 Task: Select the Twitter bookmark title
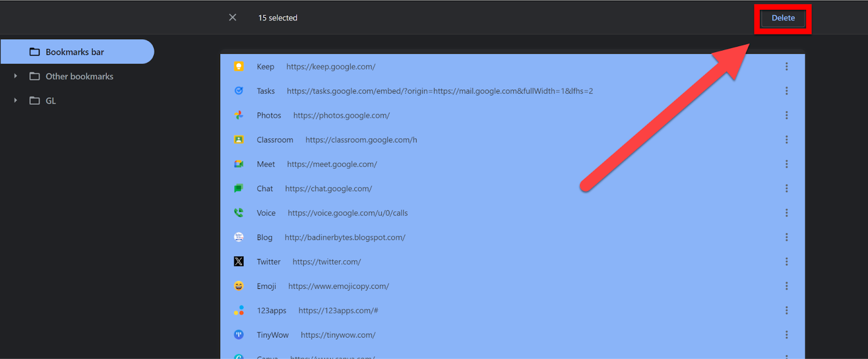269,262
